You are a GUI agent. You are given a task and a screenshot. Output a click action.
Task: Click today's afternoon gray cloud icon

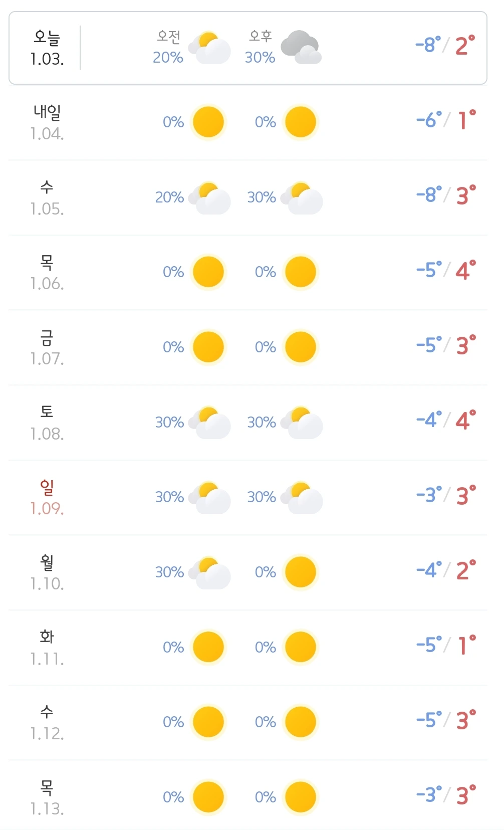click(301, 47)
